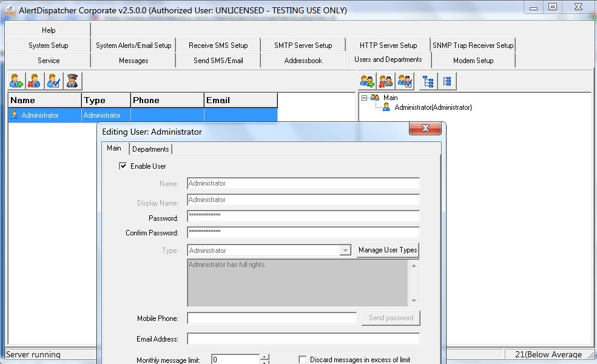The width and height of the screenshot is (597, 364).
Task: Click the Edit User toolbar icon
Action: coord(53,81)
